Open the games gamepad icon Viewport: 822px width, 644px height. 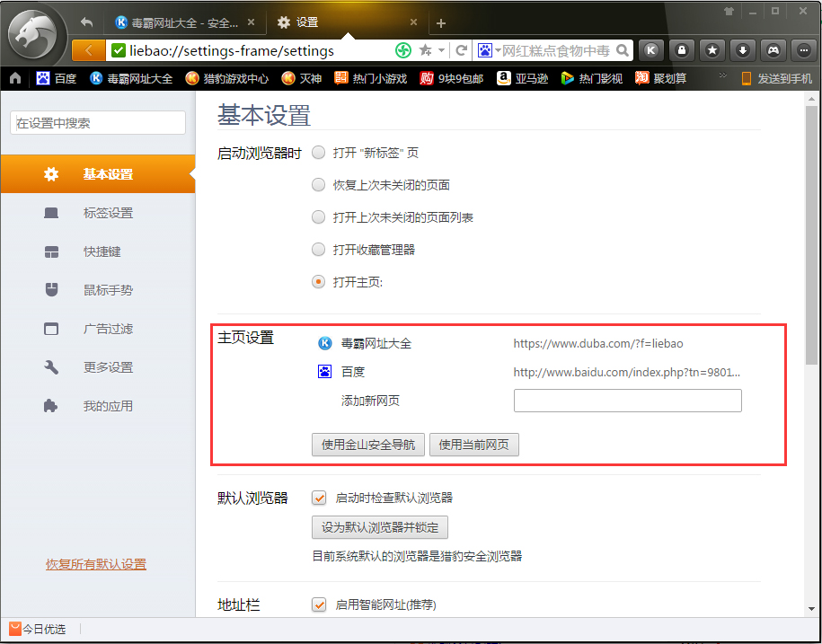[773, 50]
